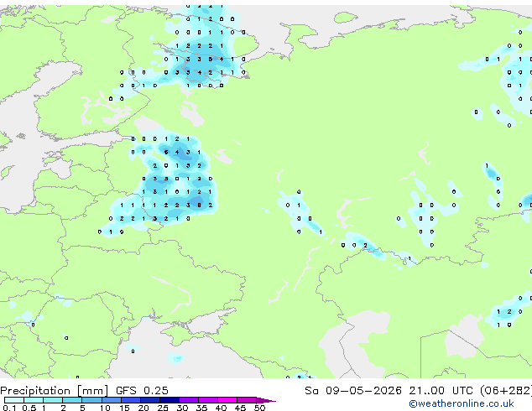The height and width of the screenshot is (411, 532).
Task: Click the '35' legend scale label
Action: 201,408
